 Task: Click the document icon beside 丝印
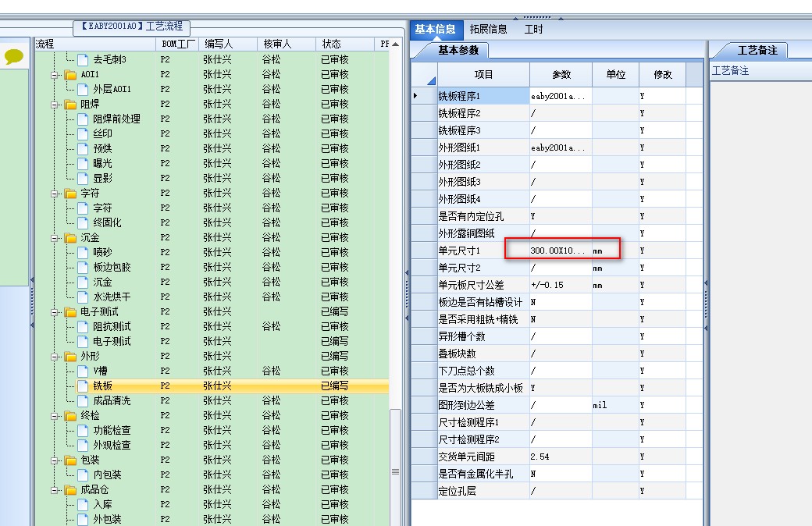(x=83, y=134)
